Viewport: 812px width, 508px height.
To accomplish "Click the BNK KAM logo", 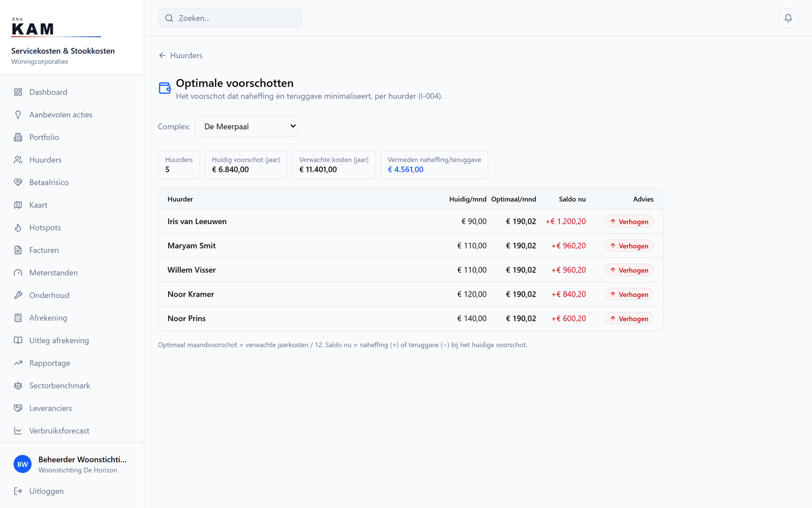I will pos(56,27).
